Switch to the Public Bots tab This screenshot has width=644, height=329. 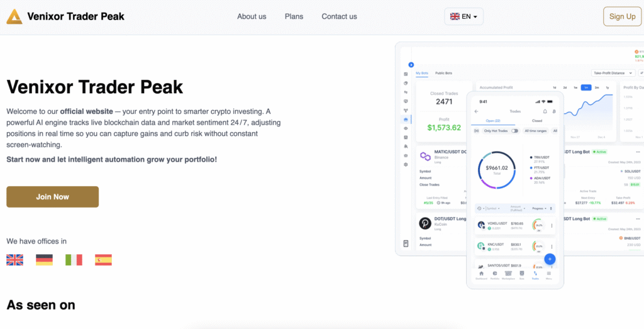click(x=444, y=73)
